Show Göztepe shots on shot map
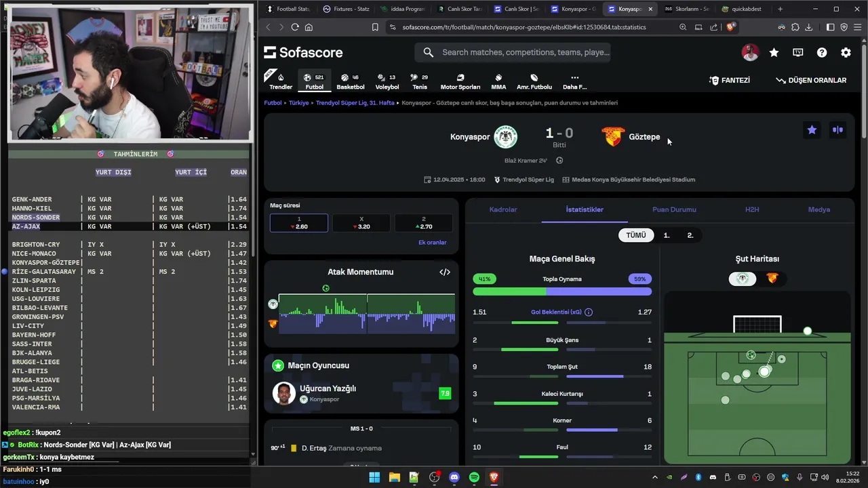 coord(772,279)
